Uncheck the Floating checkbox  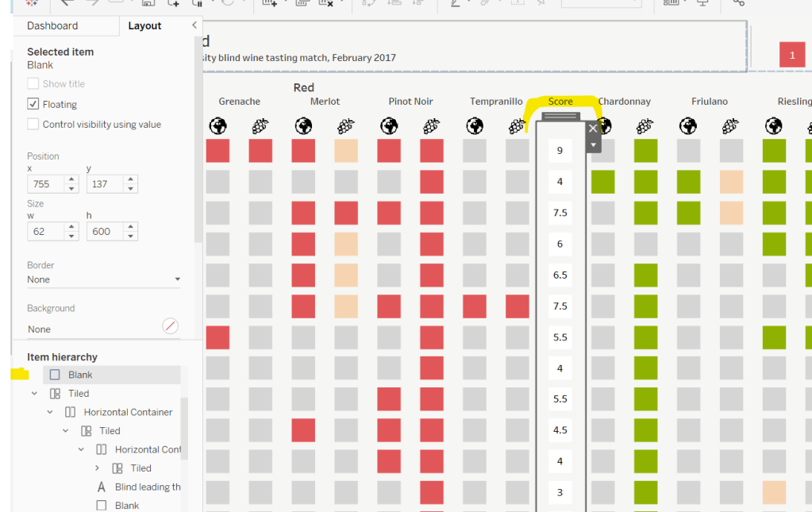[33, 104]
